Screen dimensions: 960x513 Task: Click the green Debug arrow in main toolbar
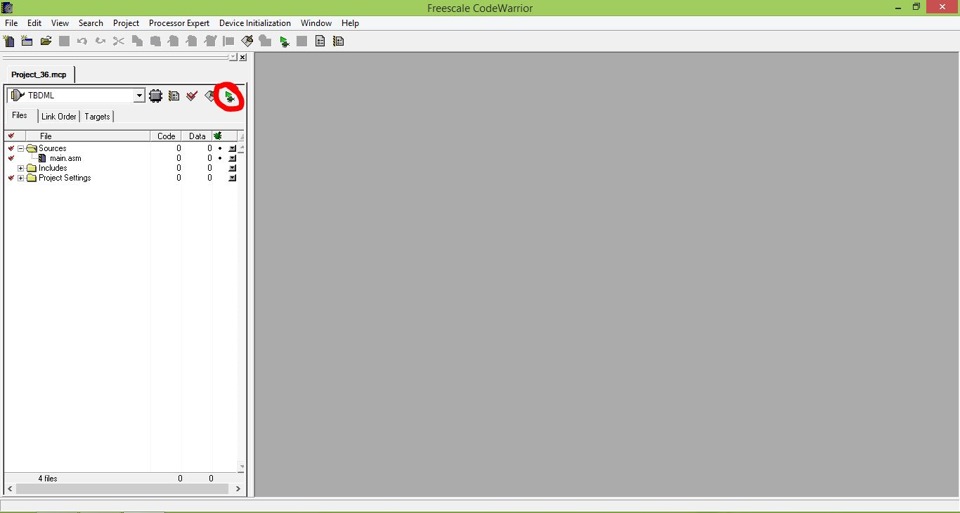point(284,42)
